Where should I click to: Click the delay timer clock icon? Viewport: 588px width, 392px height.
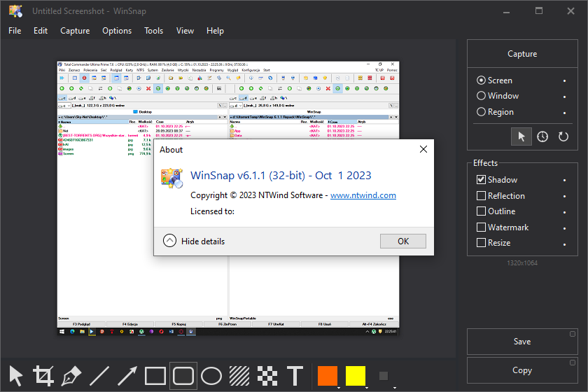[x=542, y=136]
